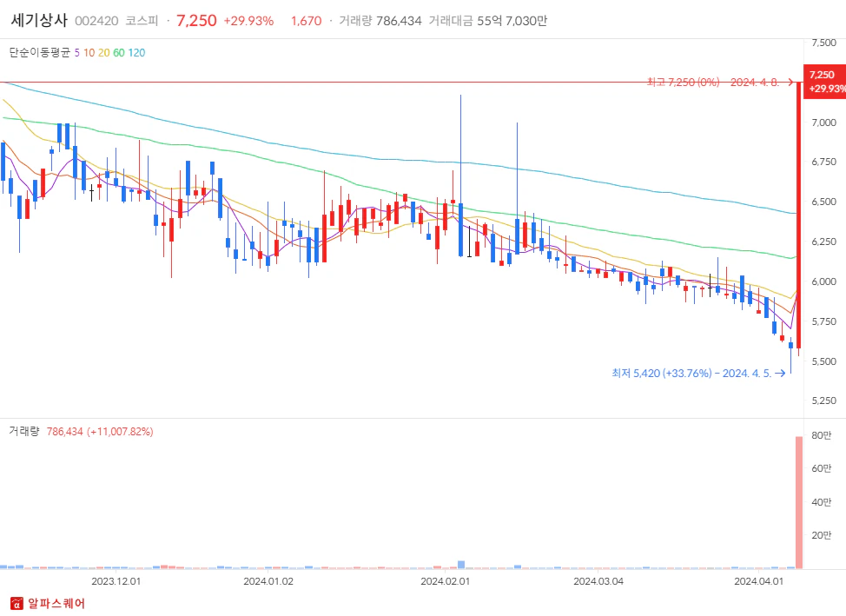Click the 40만 volume axis label
This screenshot has width=846, height=616.
pos(821,502)
